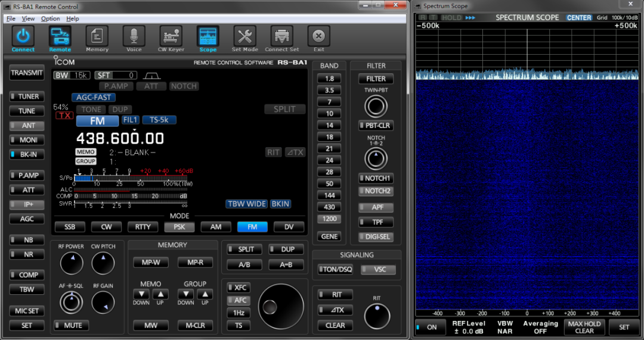Click the filter shape icon beside SFT
Viewport: 644px width, 340px height.
pos(151,76)
